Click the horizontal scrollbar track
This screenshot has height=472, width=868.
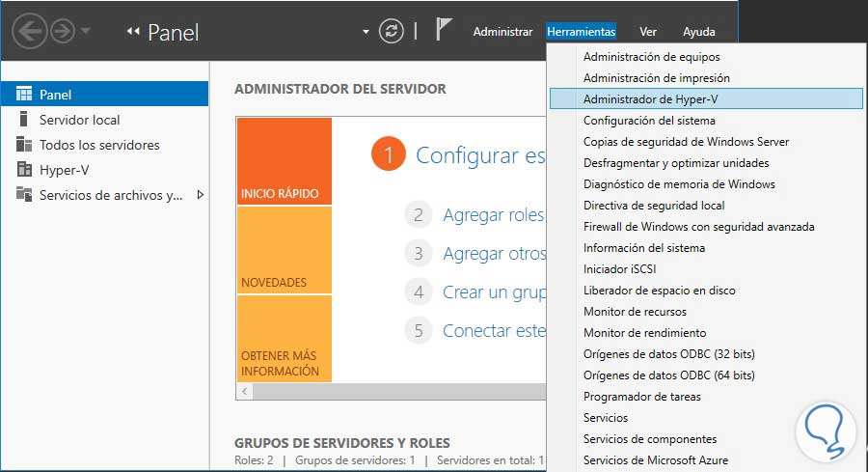(x=399, y=391)
